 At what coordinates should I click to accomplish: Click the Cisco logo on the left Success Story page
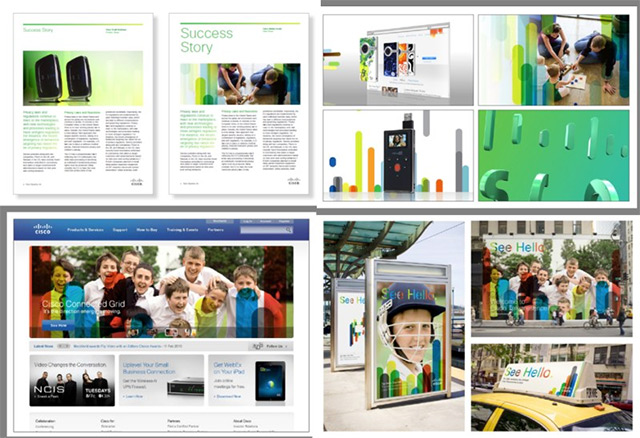point(138,183)
